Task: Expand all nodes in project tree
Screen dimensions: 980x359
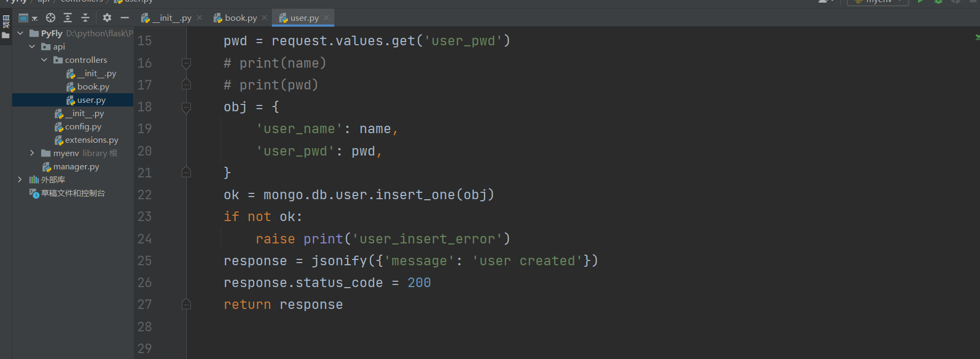Action: 68,18
